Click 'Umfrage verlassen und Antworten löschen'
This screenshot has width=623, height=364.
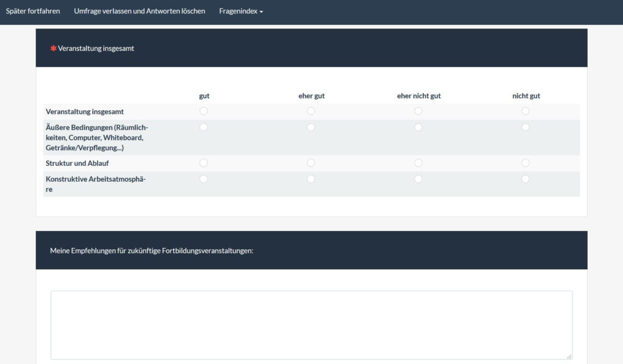pos(139,11)
